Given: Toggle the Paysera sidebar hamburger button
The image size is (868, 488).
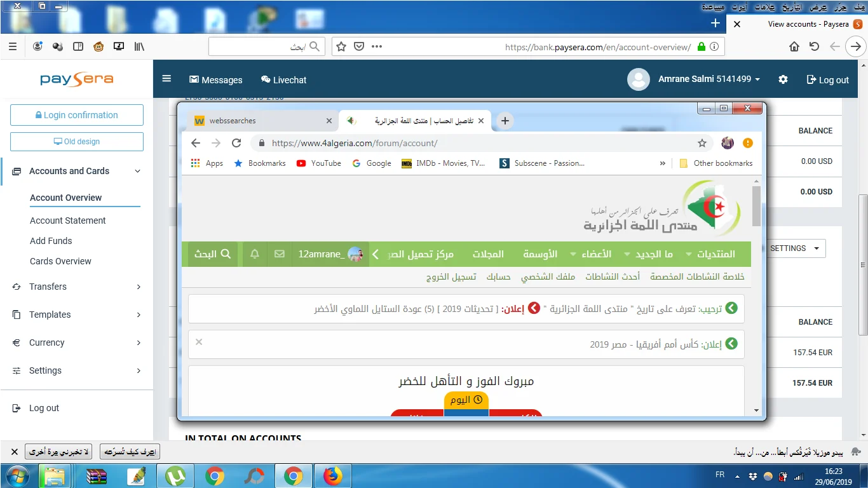Looking at the screenshot, I should tap(166, 79).
